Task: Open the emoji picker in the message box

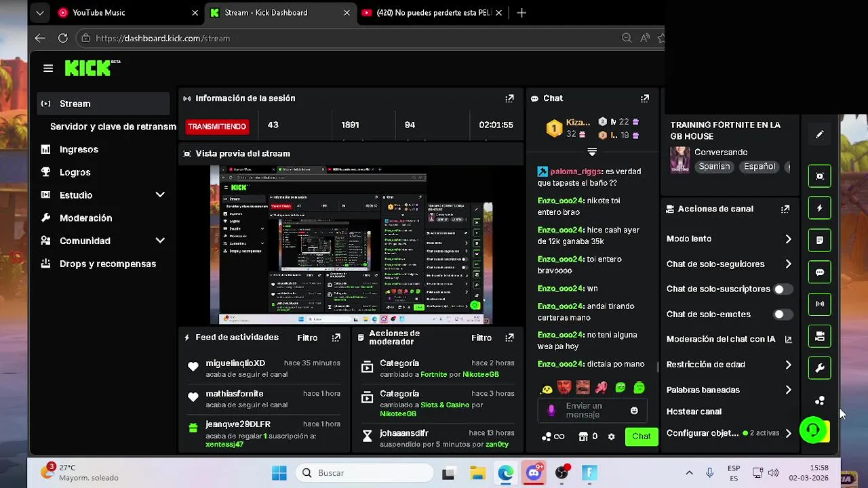Action: tap(634, 411)
